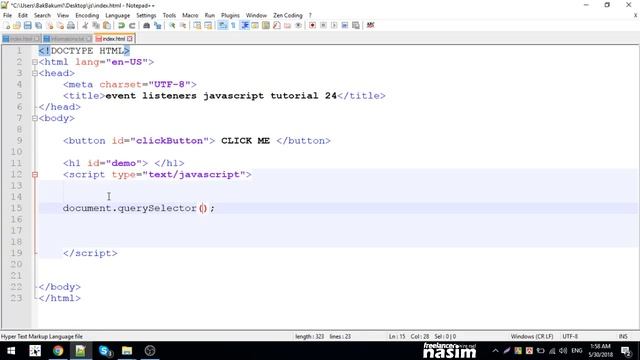Image resolution: width=640 pixels, height=360 pixels.
Task: Toggle Show Indent Guide toolbar icon
Action: 244,25
